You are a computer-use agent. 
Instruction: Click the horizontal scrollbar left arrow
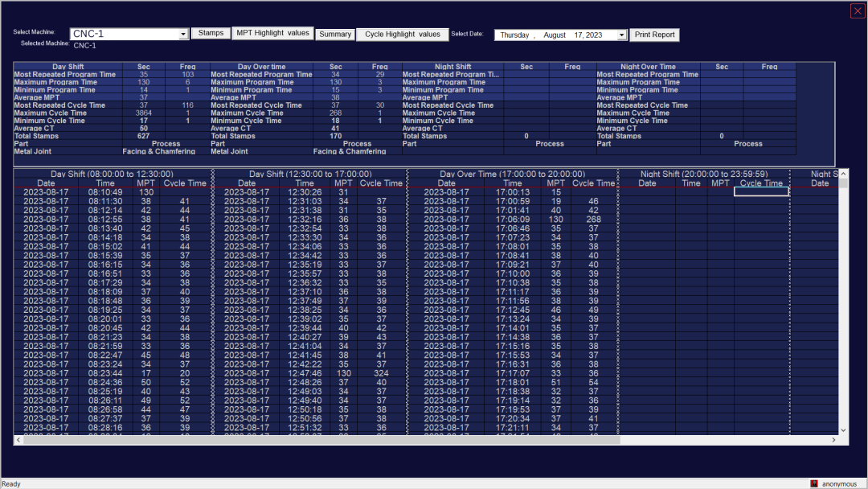[18, 440]
